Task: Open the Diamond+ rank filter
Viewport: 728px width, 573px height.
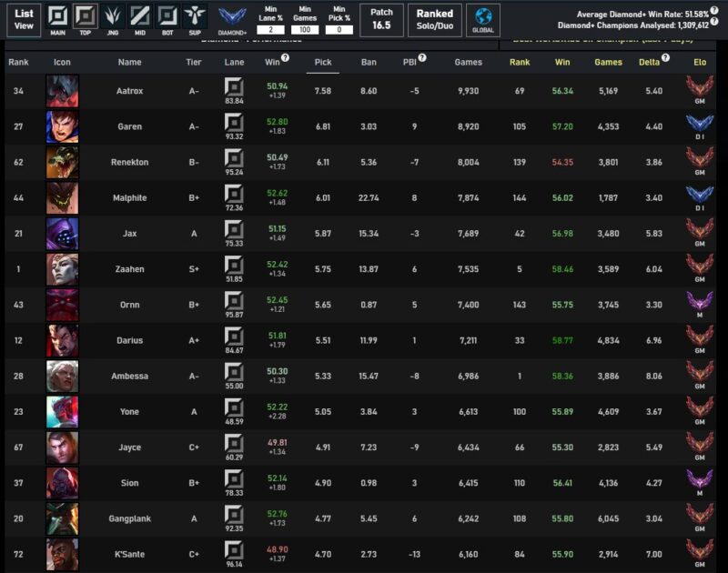Action: (232, 19)
